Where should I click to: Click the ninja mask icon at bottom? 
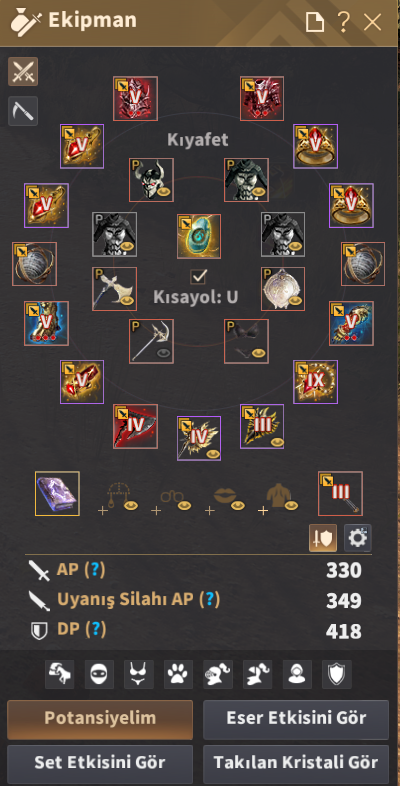pyautogui.click(x=99, y=674)
